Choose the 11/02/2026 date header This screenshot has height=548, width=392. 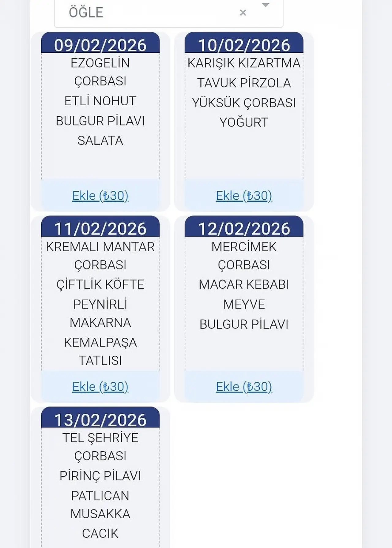(x=100, y=228)
